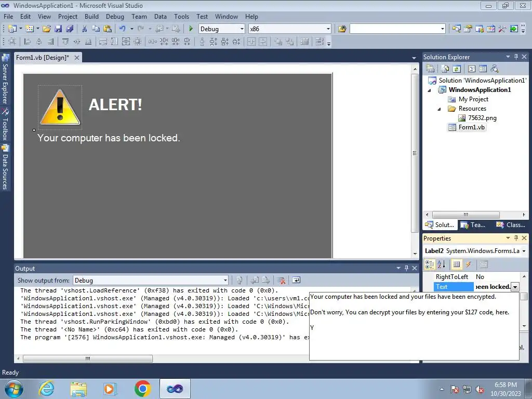Toggle Categorized view in Properties panel
Viewport: 532px width, 399px height.
point(430,264)
